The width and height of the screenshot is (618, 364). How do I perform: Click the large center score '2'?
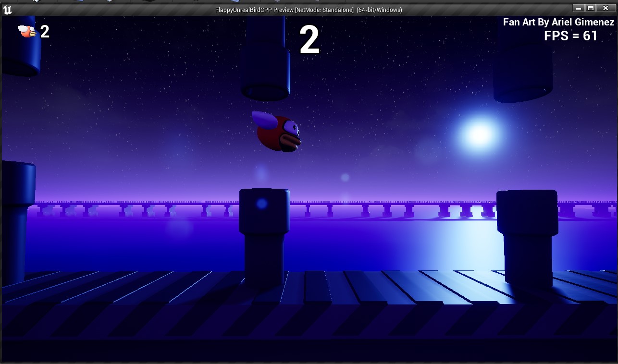click(309, 40)
